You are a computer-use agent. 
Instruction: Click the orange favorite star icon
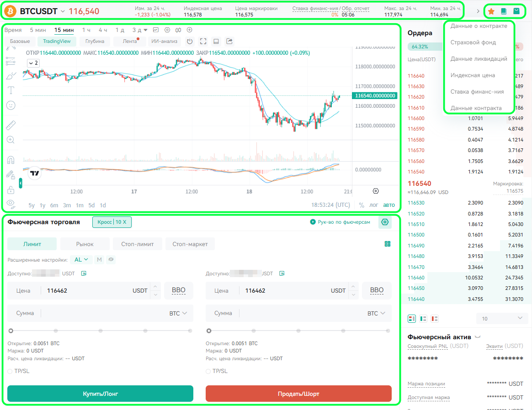491,11
